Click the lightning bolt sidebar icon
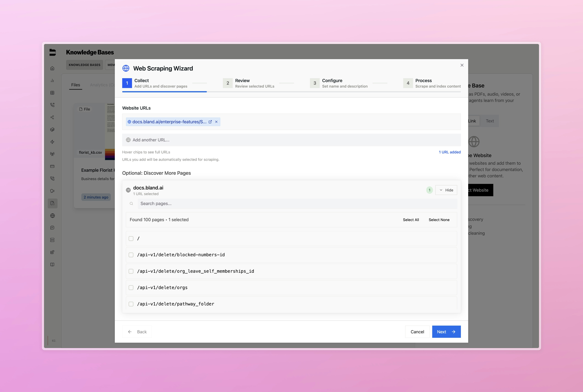Screen dimensions: 583x392 [52, 142]
